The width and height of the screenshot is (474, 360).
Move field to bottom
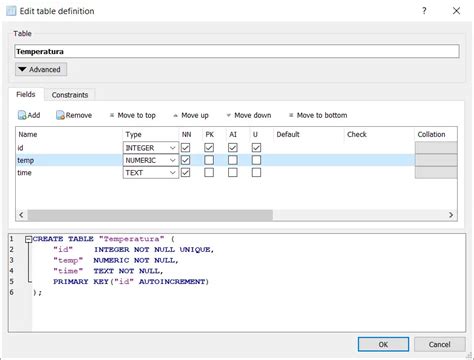pos(318,115)
